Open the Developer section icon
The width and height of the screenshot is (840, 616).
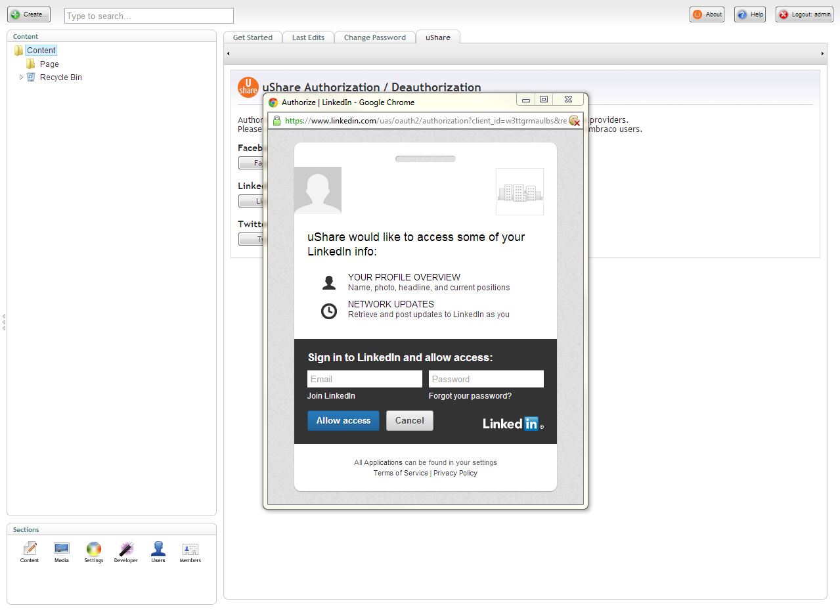click(126, 552)
